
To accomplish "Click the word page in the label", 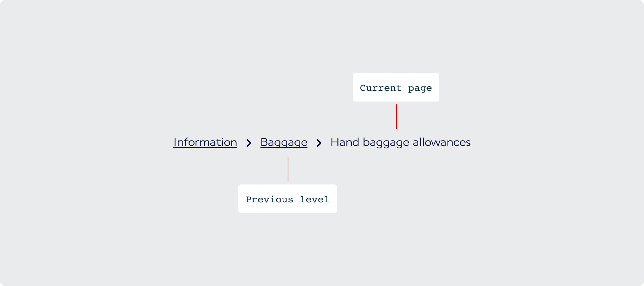I will (420, 88).
